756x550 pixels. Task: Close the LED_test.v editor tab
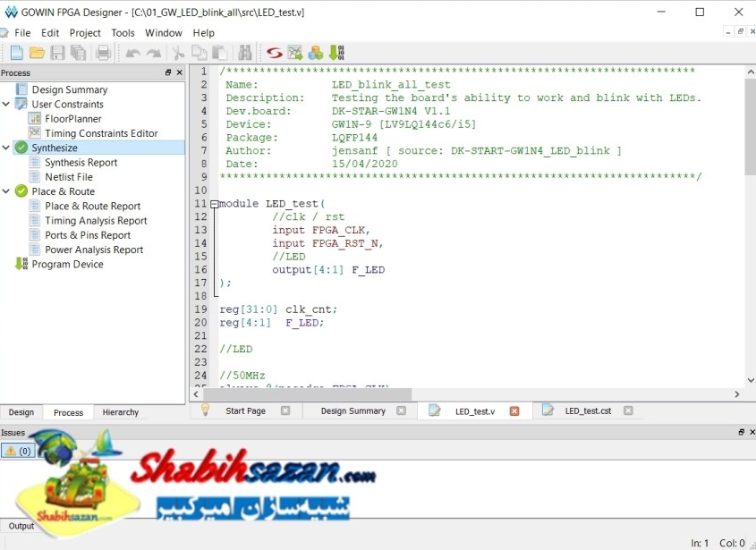tap(514, 411)
